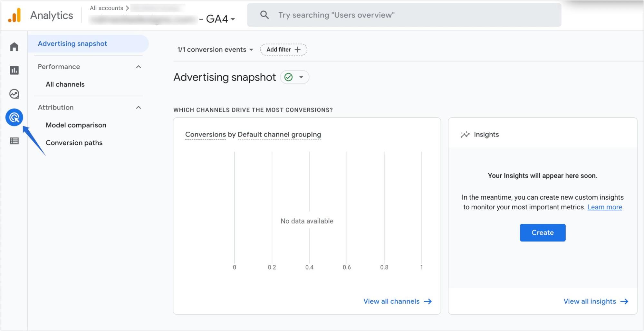
Task: Click the arrow beside View all channels
Action: 428,301
